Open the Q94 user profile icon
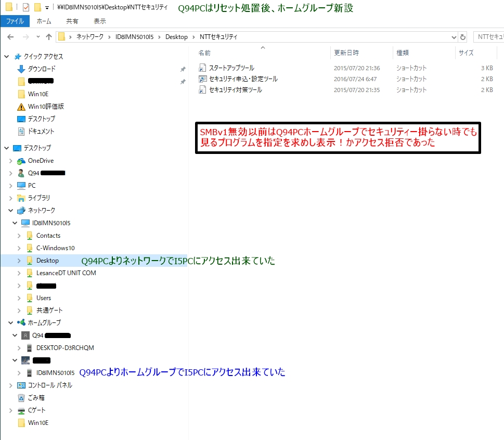This screenshot has width=504, height=440. point(21,173)
